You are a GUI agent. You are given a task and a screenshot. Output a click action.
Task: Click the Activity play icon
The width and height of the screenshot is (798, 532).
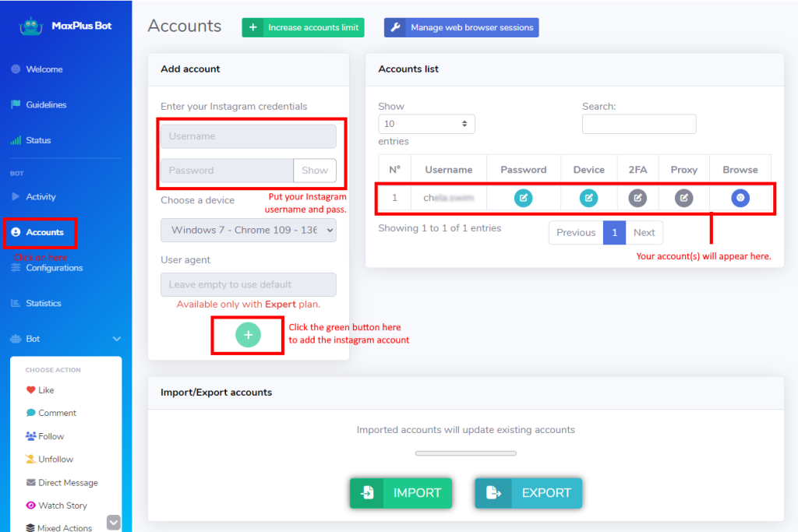(16, 196)
